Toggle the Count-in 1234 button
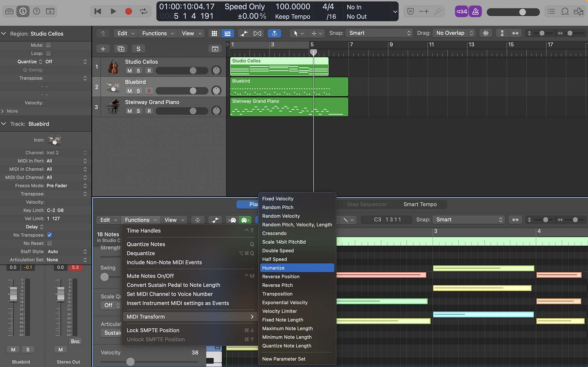The height and width of the screenshot is (367, 588). coord(461,11)
